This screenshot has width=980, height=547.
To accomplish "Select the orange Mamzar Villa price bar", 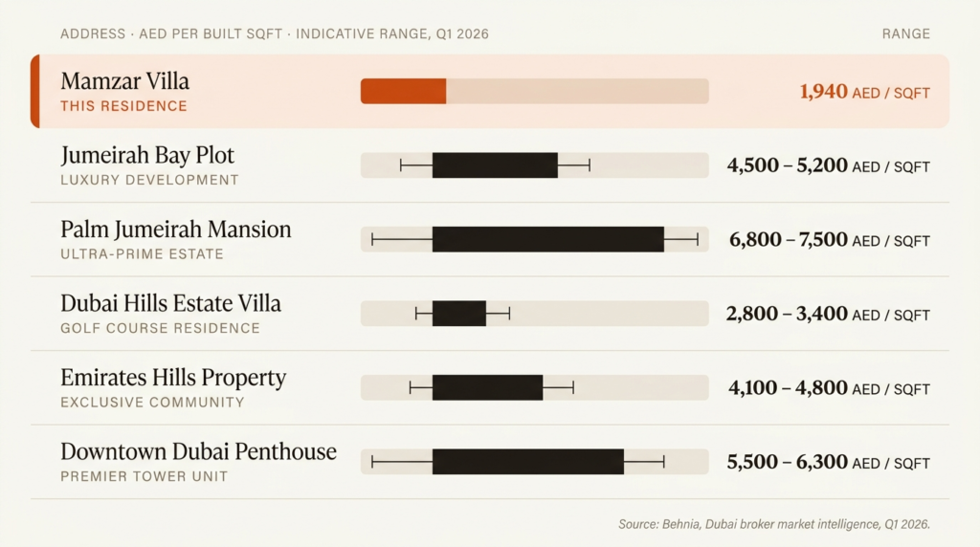I will coord(403,91).
